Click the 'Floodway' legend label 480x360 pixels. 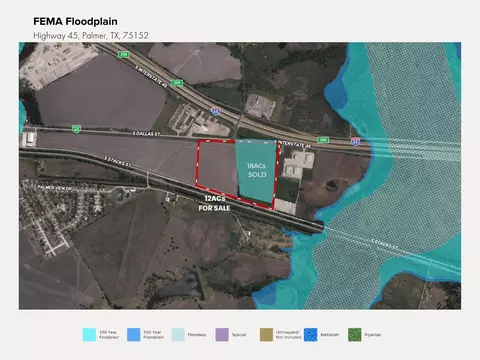197,335
